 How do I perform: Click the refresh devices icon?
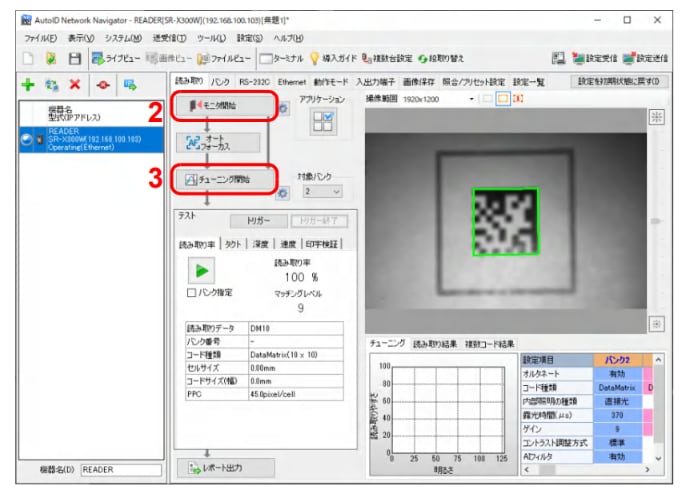tap(52, 84)
